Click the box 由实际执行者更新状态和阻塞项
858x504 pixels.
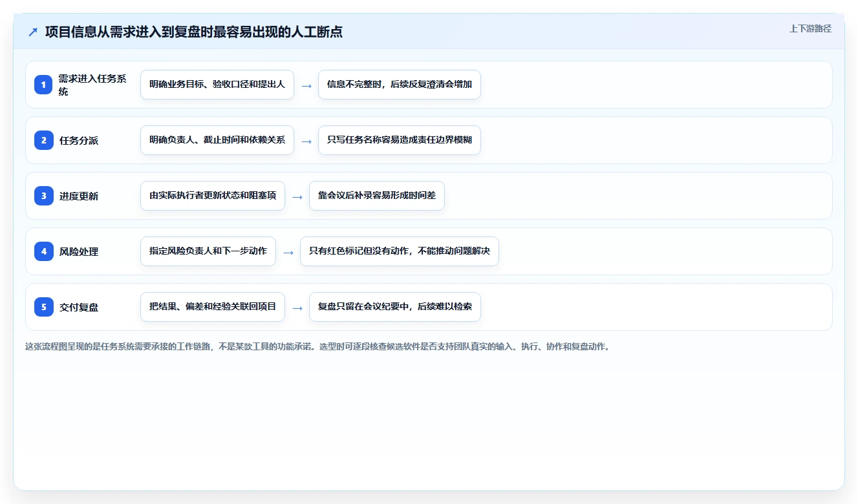coord(213,196)
